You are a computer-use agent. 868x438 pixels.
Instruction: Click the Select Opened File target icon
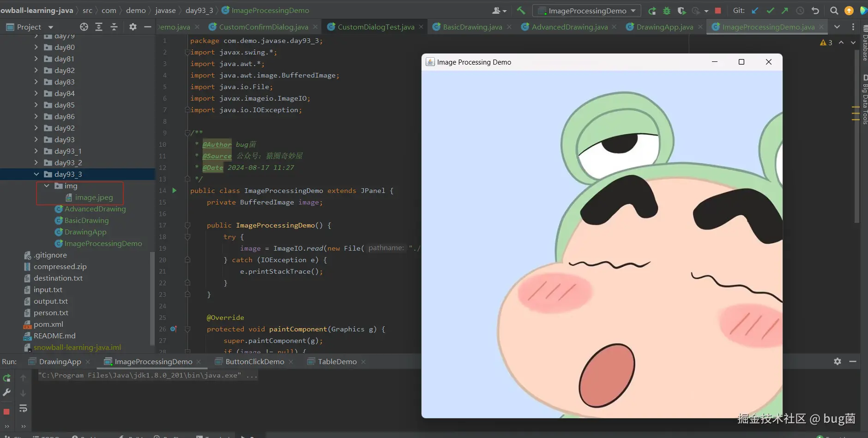click(x=84, y=27)
